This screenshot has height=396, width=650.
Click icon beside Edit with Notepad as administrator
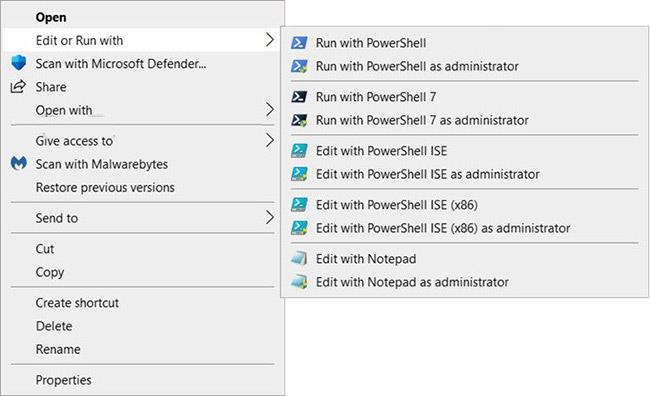(x=299, y=282)
